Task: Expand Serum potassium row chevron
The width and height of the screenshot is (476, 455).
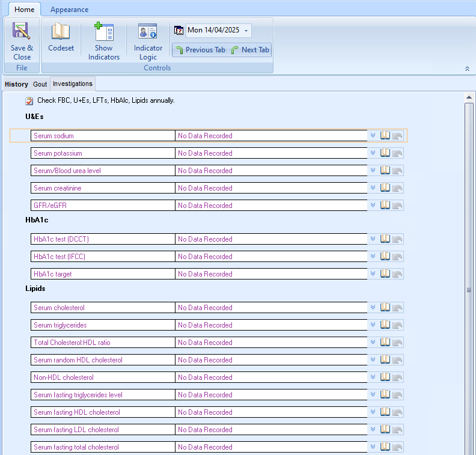Action: click(373, 153)
